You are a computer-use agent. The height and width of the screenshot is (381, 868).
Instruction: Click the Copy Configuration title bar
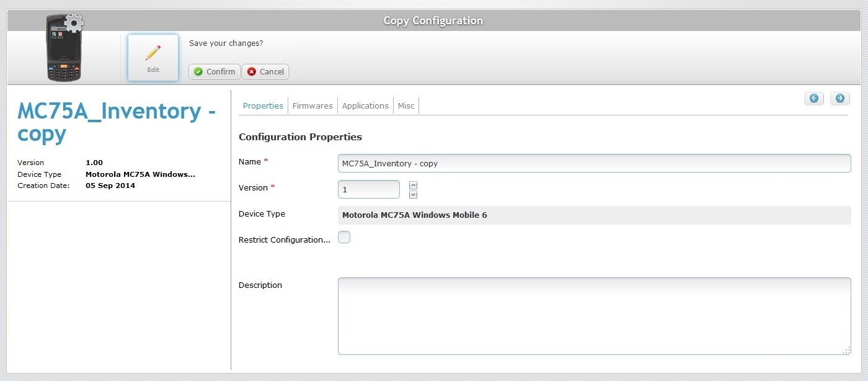(433, 20)
